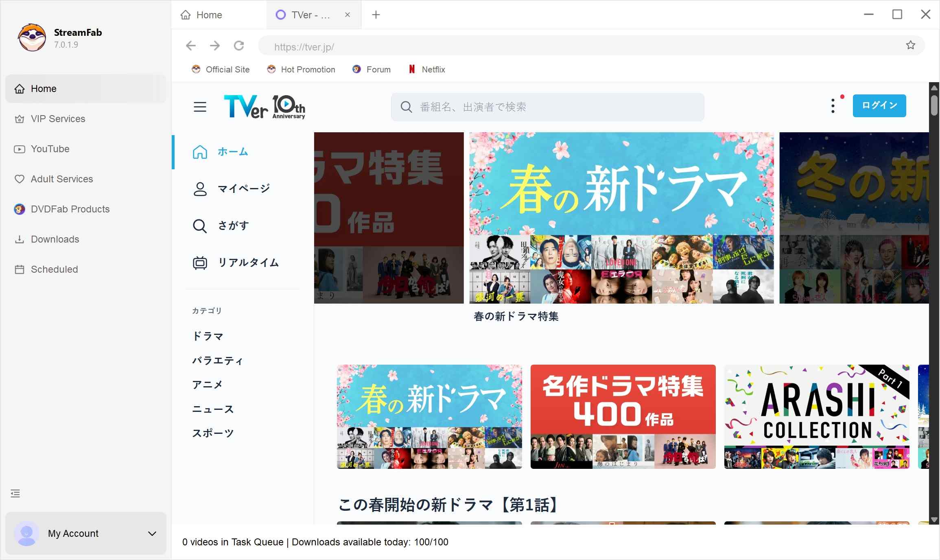
Task: Open the スポーツ category
Action: [x=213, y=433]
